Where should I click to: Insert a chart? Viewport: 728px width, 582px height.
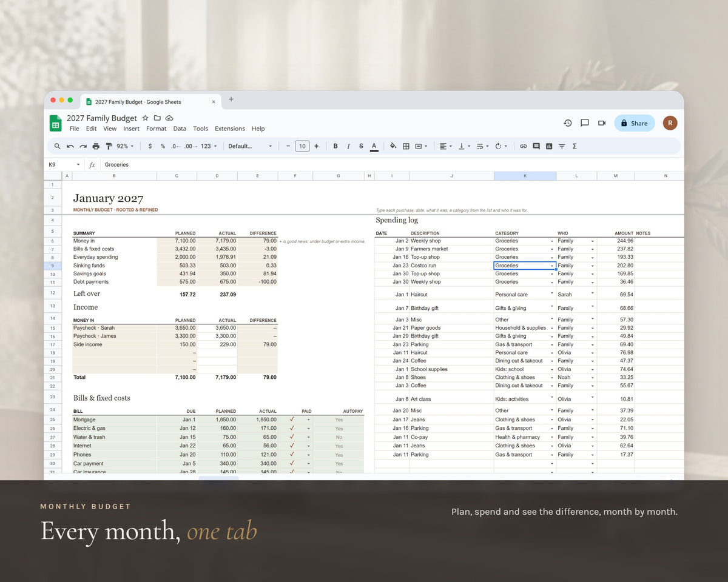(x=549, y=146)
